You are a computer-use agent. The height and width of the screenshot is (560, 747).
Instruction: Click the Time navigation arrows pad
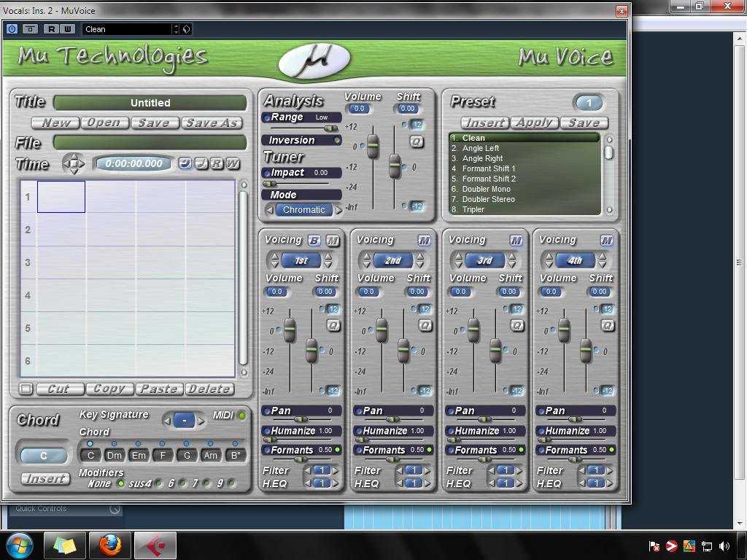pyautogui.click(x=74, y=164)
